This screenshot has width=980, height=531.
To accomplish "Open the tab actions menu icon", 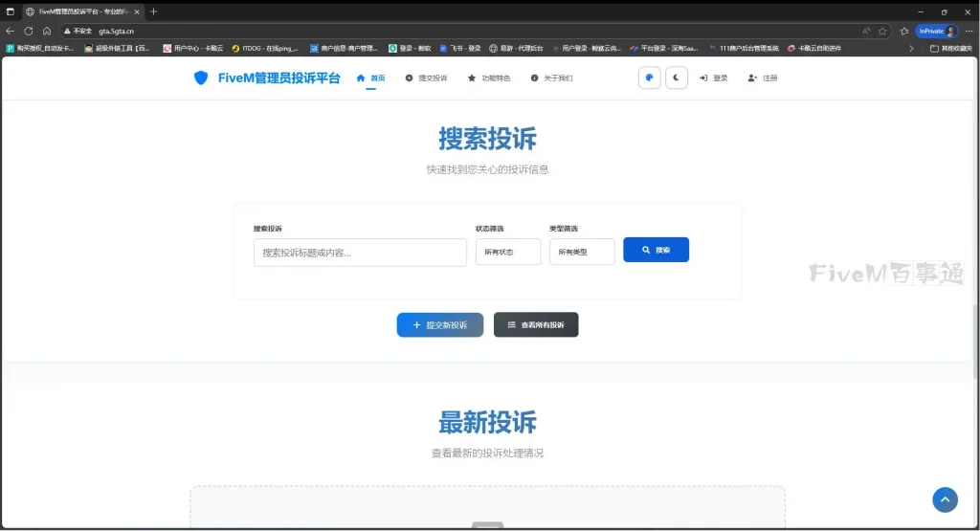I will click(10, 11).
